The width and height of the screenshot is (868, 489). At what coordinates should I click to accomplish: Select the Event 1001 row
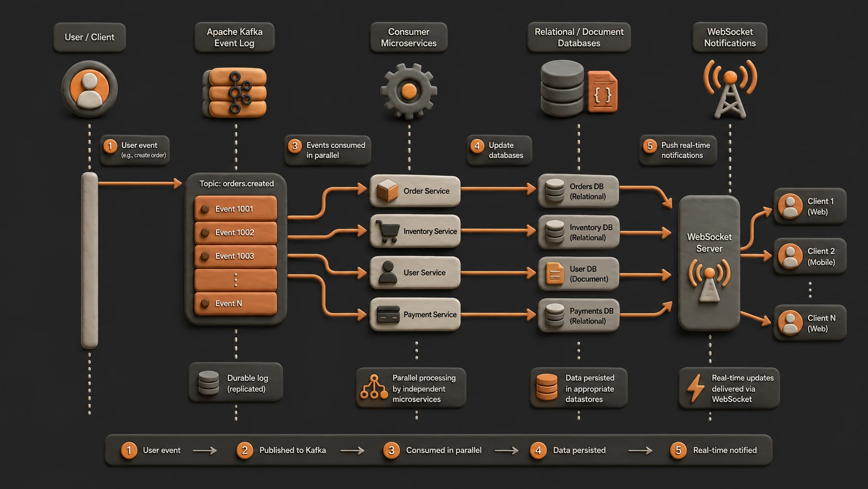tap(236, 209)
